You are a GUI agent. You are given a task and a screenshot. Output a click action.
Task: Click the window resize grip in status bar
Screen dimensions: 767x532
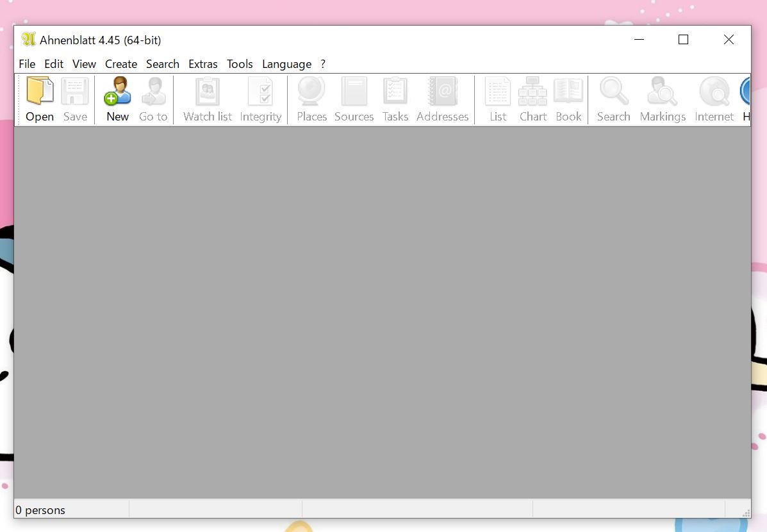tap(746, 513)
